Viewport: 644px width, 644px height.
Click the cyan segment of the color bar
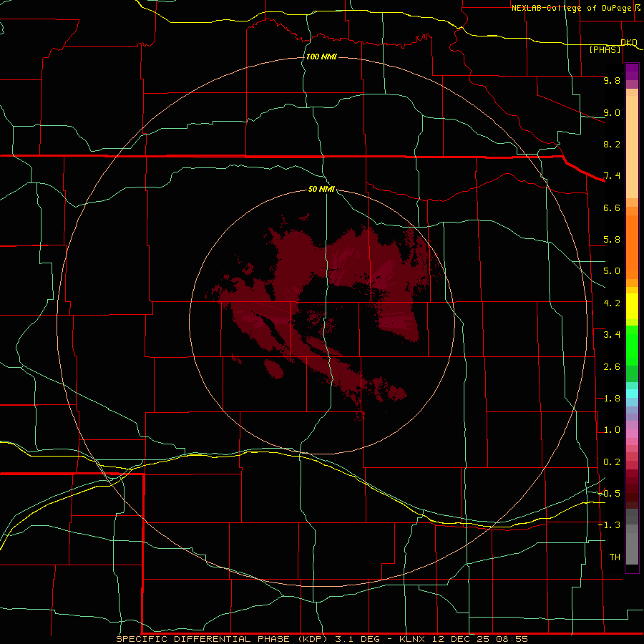(632, 394)
